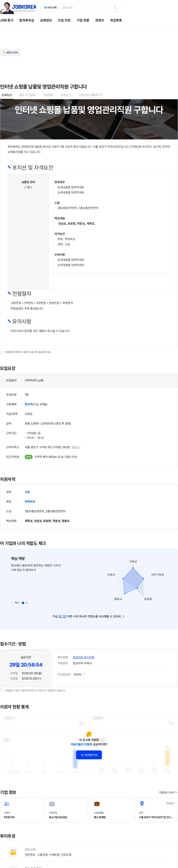Select the 상세요강 tab

point(6,95)
